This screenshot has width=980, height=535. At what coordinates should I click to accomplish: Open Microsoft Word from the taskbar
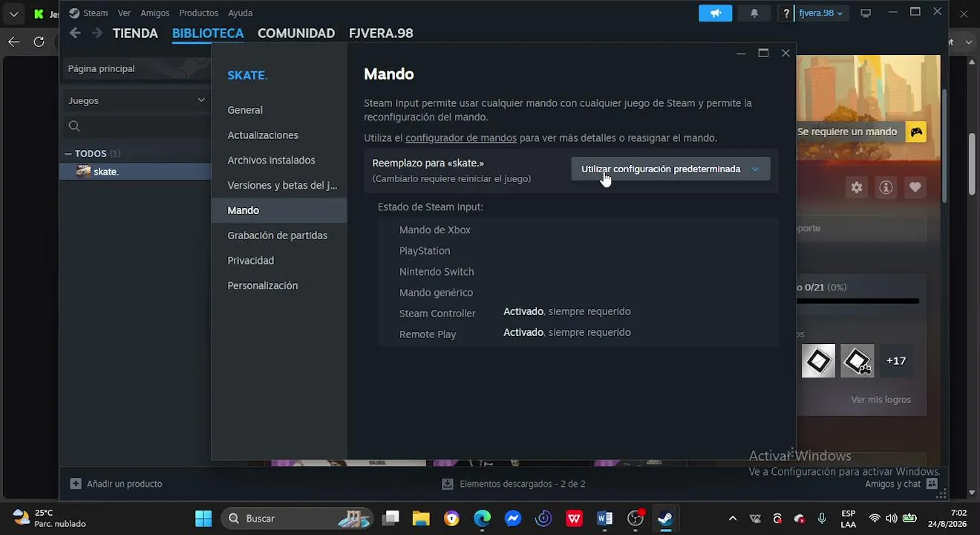[604, 519]
